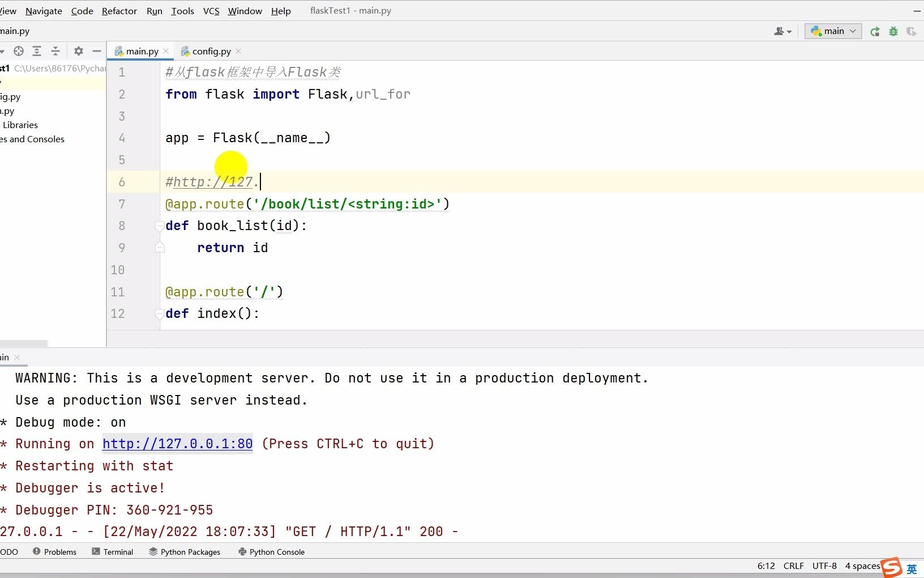Click the CRLF line separator indicator

793,566
